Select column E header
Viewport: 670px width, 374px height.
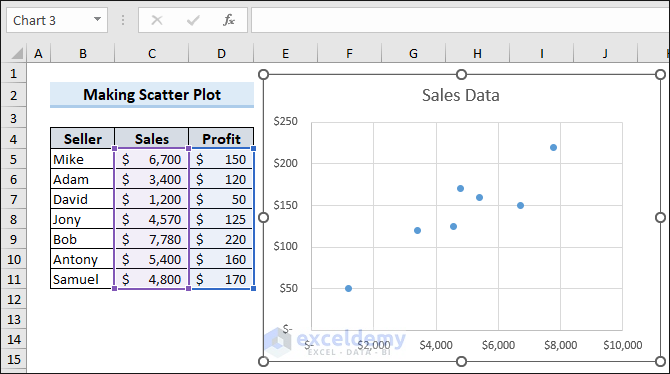tap(285, 53)
